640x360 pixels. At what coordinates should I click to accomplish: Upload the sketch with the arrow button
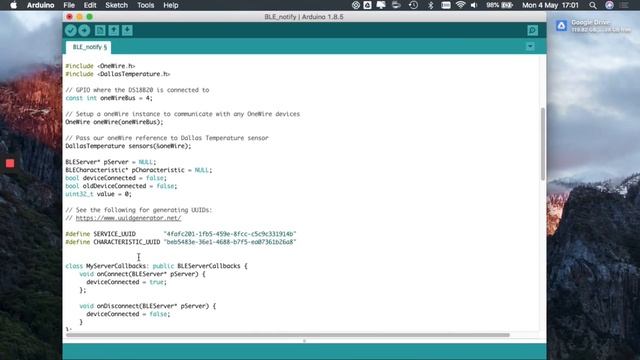coord(84,30)
